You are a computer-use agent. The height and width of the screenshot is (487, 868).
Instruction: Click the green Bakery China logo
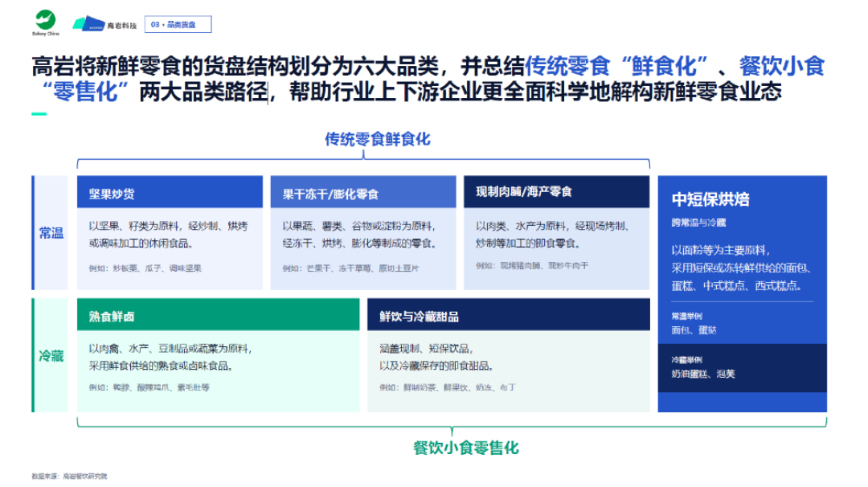[45, 23]
